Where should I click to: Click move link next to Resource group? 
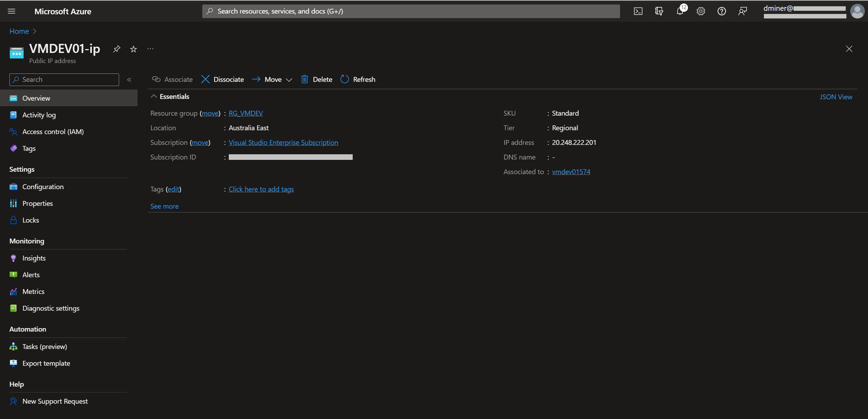210,113
